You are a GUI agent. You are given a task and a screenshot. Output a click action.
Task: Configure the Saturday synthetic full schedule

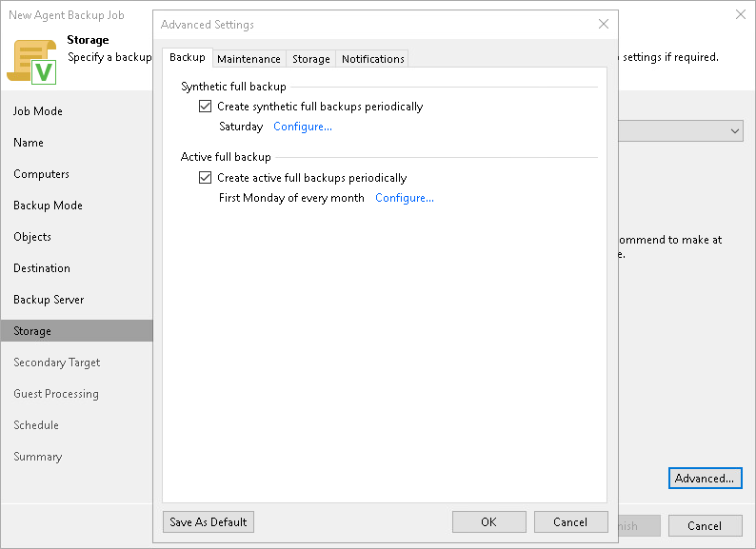click(x=302, y=127)
